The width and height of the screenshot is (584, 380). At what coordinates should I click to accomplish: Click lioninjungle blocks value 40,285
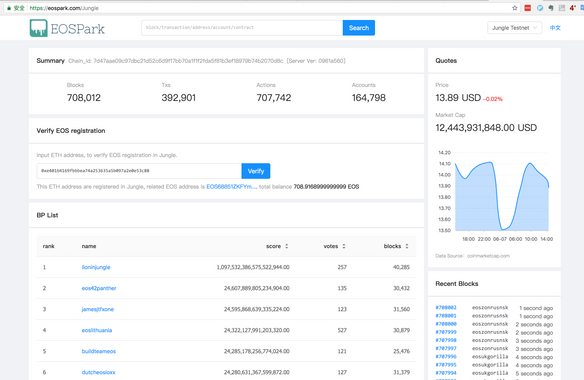402,267
